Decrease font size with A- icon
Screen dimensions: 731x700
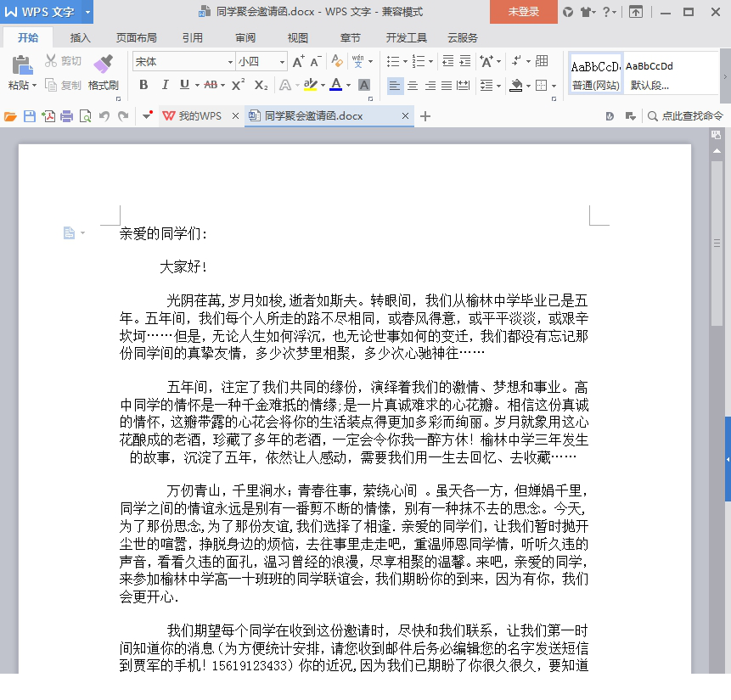tap(316, 62)
